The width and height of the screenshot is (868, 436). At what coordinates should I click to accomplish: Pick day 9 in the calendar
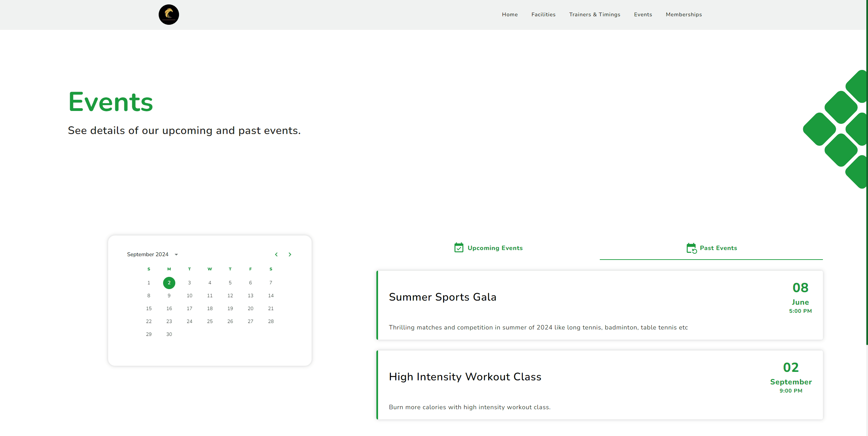point(169,296)
